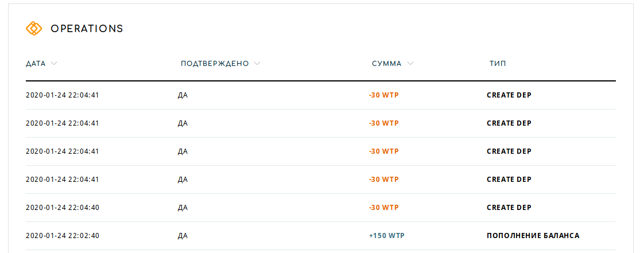Click ДА in the 22:04:40 row
644x253 pixels.
(183, 208)
